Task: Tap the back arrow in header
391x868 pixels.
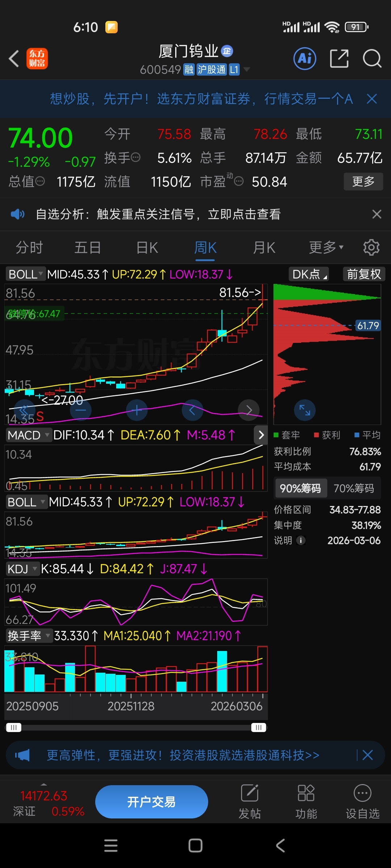Action: point(14,59)
